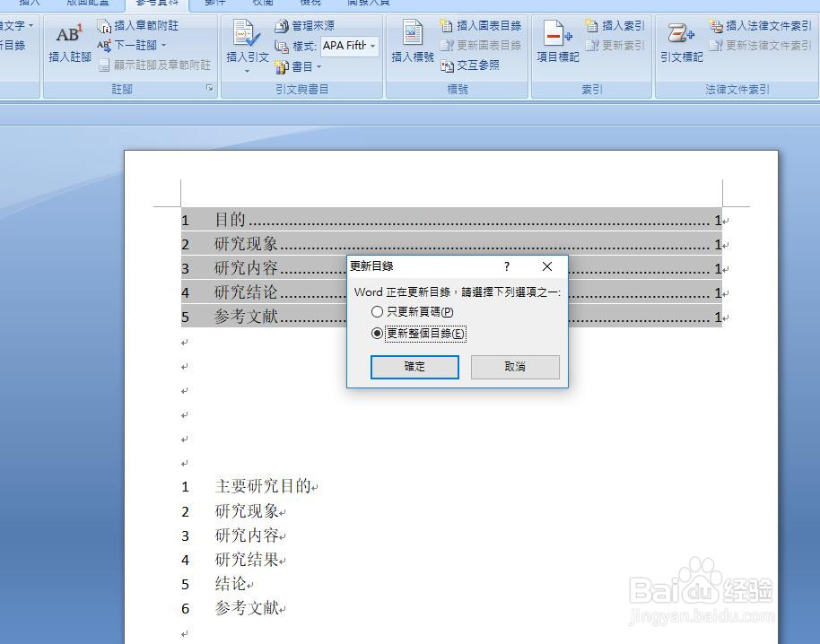Click 更新索引 update index

615,46
